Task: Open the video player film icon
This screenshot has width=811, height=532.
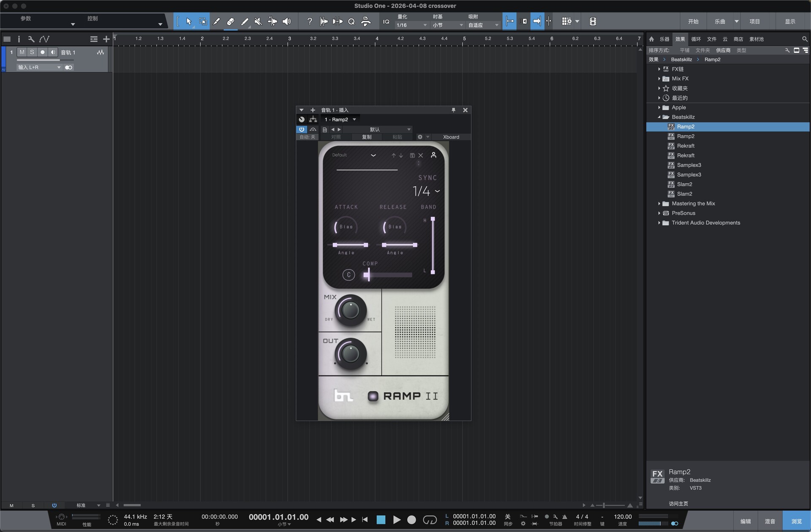Action: (593, 22)
